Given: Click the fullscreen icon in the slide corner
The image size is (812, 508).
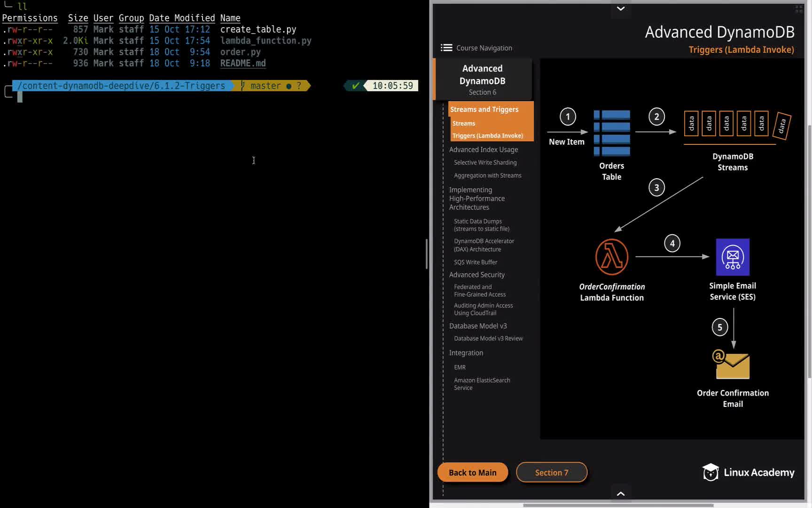Looking at the screenshot, I should tap(799, 9).
